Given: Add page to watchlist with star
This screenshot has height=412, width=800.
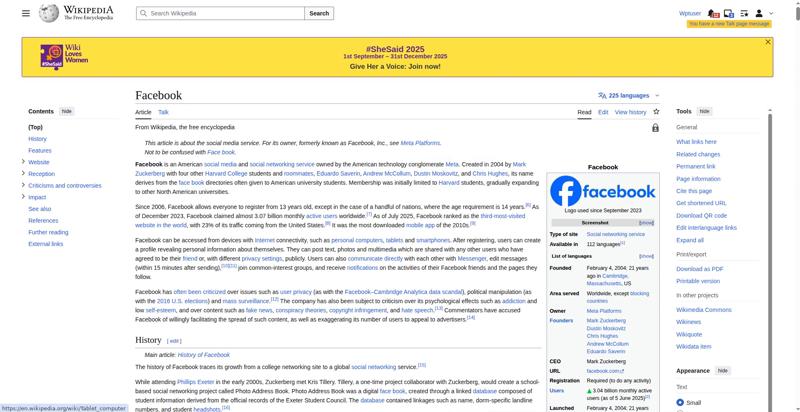Looking at the screenshot, I should (x=656, y=112).
